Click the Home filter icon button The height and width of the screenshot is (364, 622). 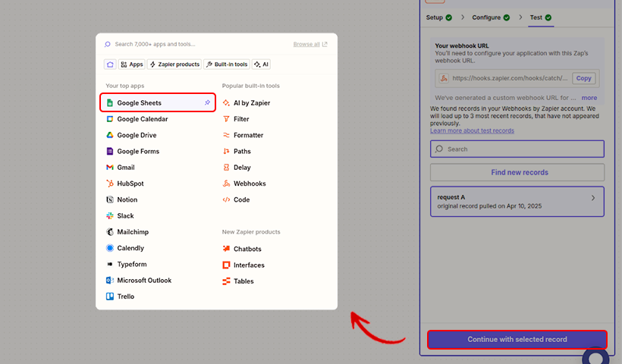coord(110,64)
